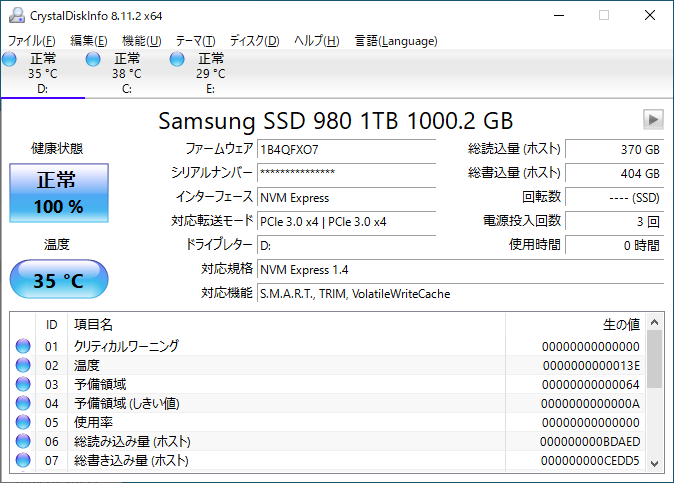The width and height of the screenshot is (674, 483).
Task: Open the ヘルプ(H) menu
Action: (317, 41)
